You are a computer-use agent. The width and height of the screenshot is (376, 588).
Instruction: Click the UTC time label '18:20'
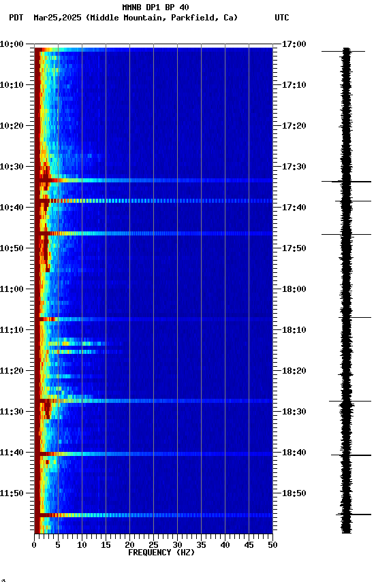point(294,371)
